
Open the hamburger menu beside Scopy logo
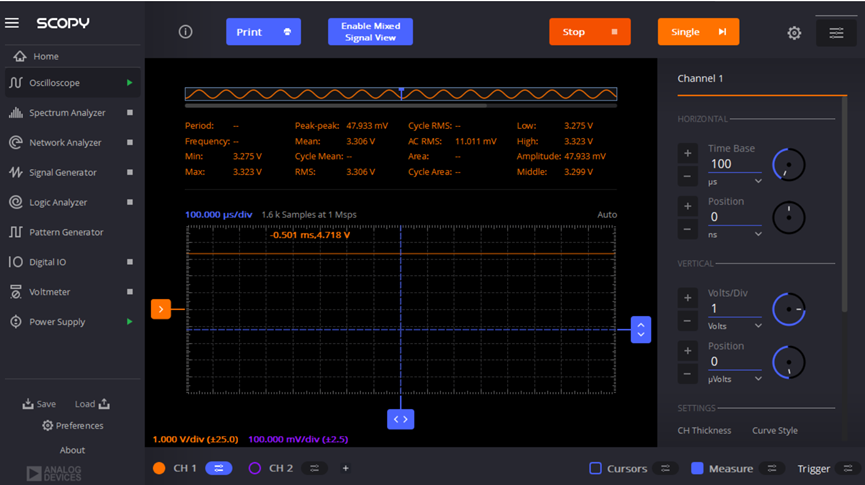click(x=12, y=23)
